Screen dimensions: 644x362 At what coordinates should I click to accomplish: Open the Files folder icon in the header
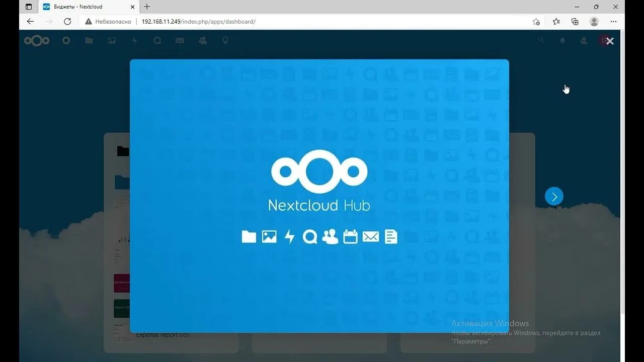[89, 41]
